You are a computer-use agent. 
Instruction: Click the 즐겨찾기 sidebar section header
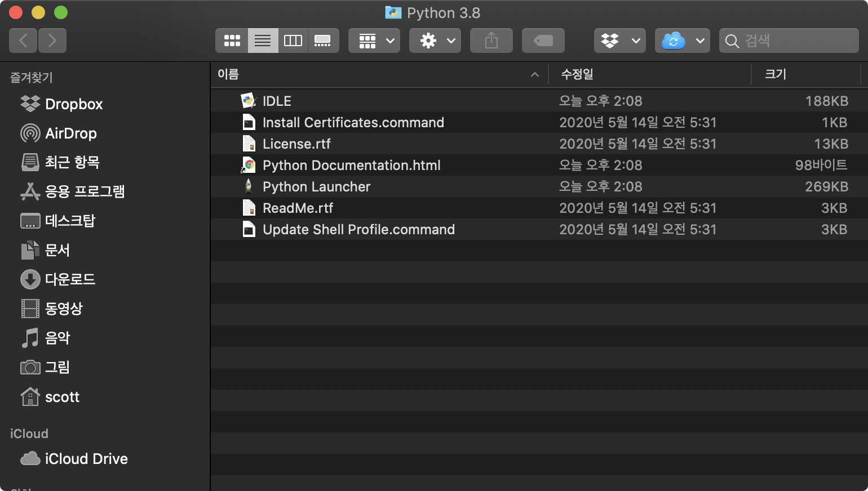pos(32,78)
